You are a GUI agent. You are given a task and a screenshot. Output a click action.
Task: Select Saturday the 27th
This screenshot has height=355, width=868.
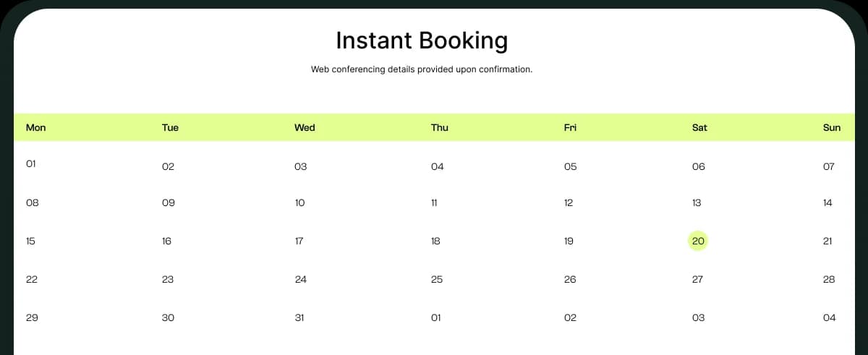tap(697, 280)
